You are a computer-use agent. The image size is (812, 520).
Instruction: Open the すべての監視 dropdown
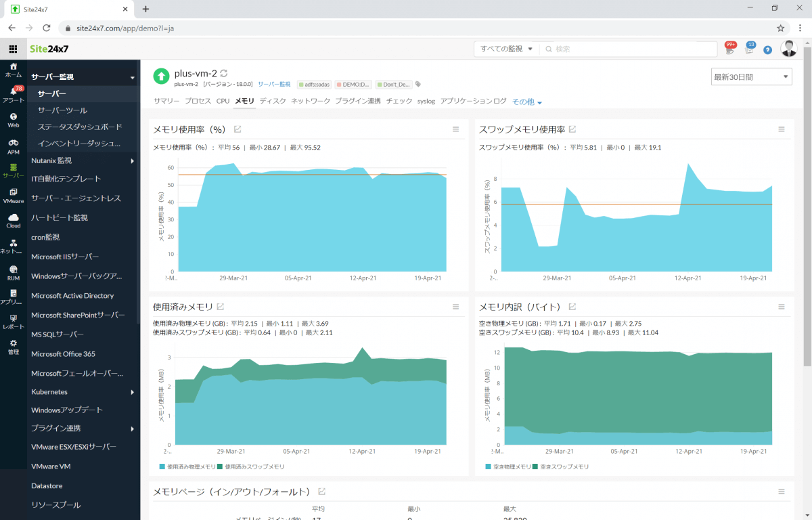click(x=505, y=49)
